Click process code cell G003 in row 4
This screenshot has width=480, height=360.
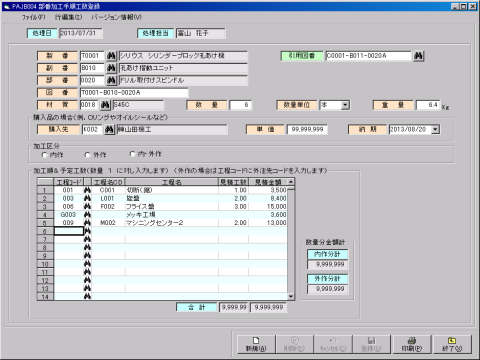68,215
